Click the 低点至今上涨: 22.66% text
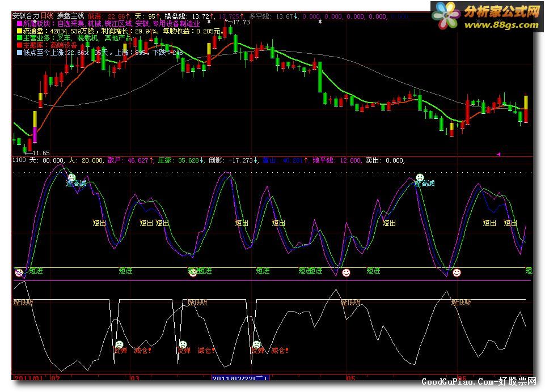This screenshot has width=545, height=392. point(56,53)
